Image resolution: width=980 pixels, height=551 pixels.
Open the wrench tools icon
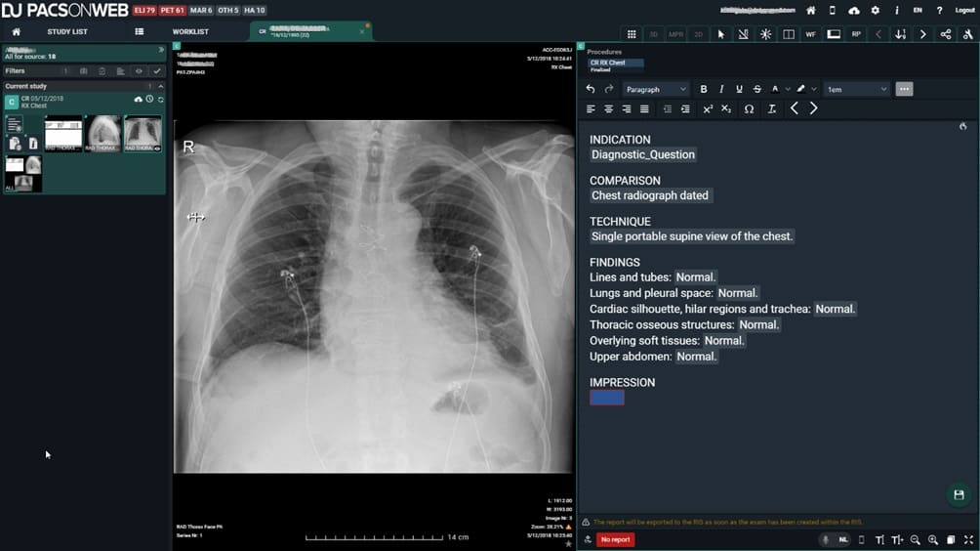coord(967,34)
